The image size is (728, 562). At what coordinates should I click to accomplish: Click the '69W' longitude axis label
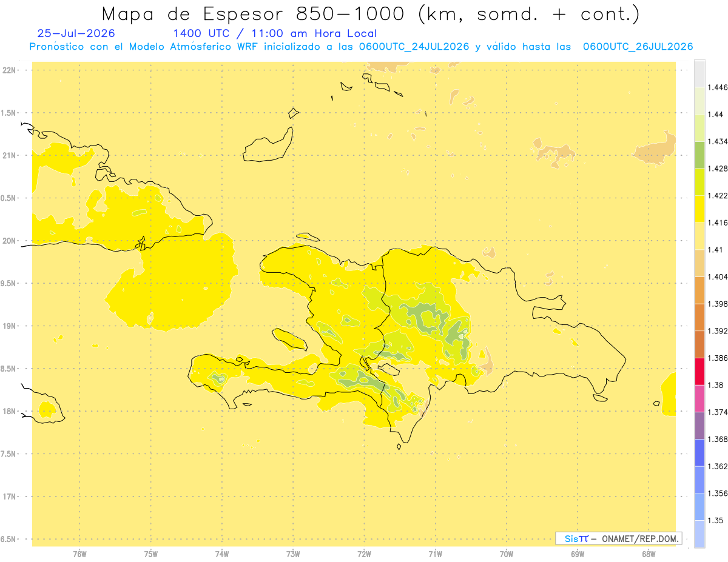578,554
